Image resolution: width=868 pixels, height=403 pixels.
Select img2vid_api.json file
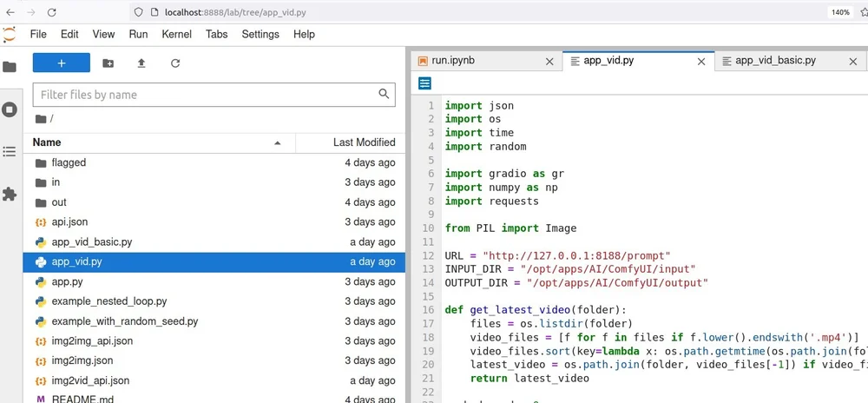[x=214, y=381]
